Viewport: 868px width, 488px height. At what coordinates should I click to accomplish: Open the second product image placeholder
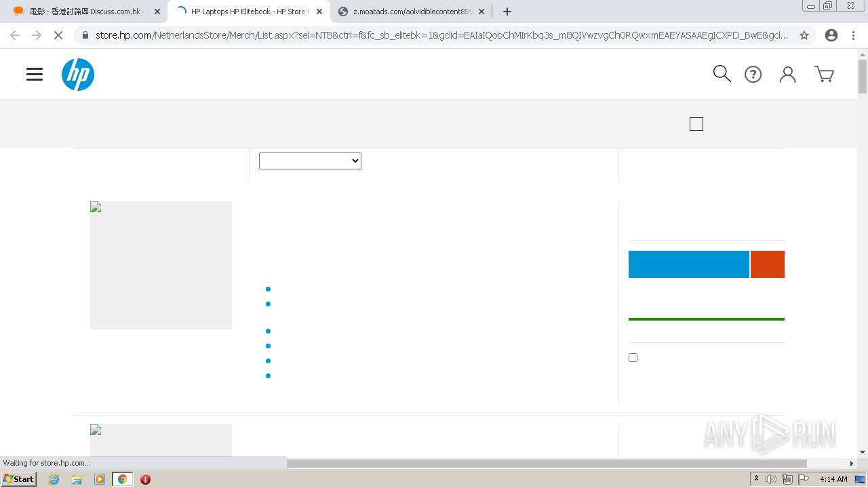tap(161, 441)
